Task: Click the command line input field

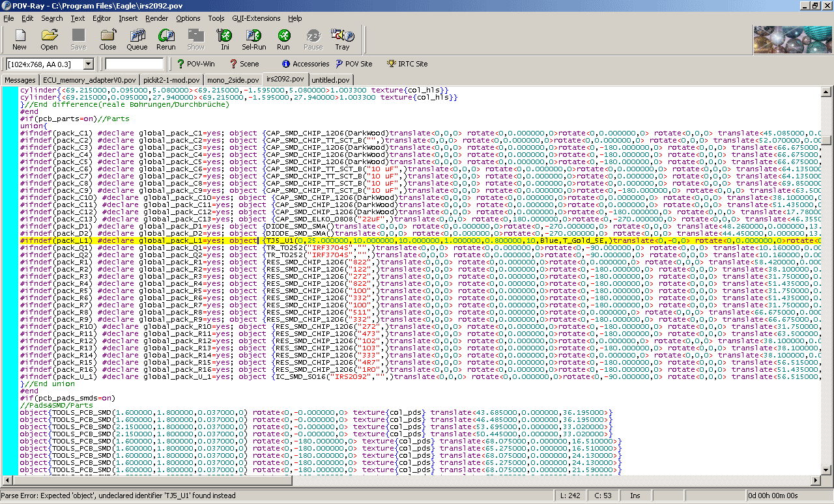Action: coord(134,64)
